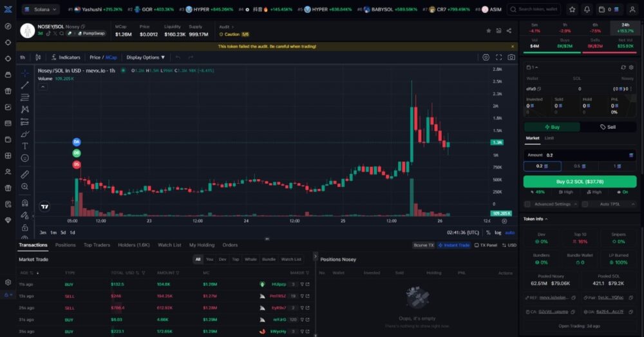Click the Buy 0.2 SOL button
The width and height of the screenshot is (644, 337).
click(x=580, y=182)
